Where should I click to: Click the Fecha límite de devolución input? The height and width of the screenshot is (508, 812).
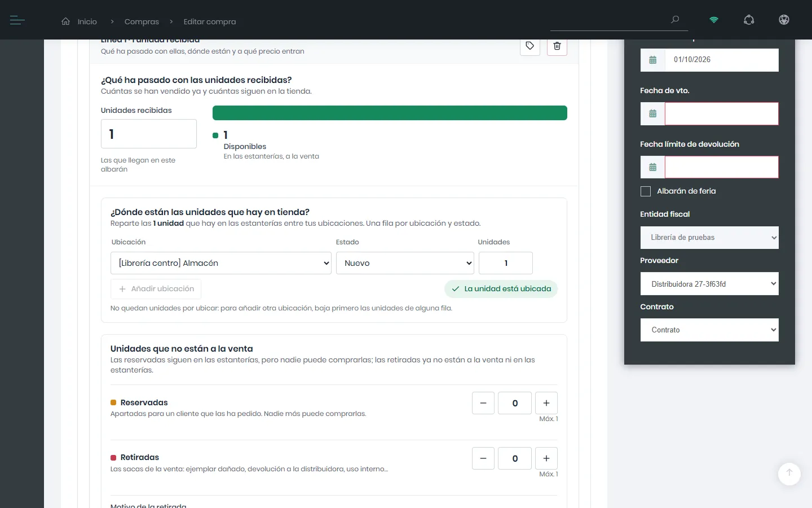click(x=722, y=167)
